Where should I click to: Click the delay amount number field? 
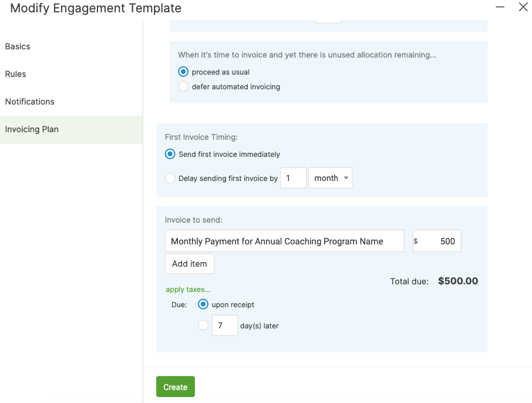293,178
